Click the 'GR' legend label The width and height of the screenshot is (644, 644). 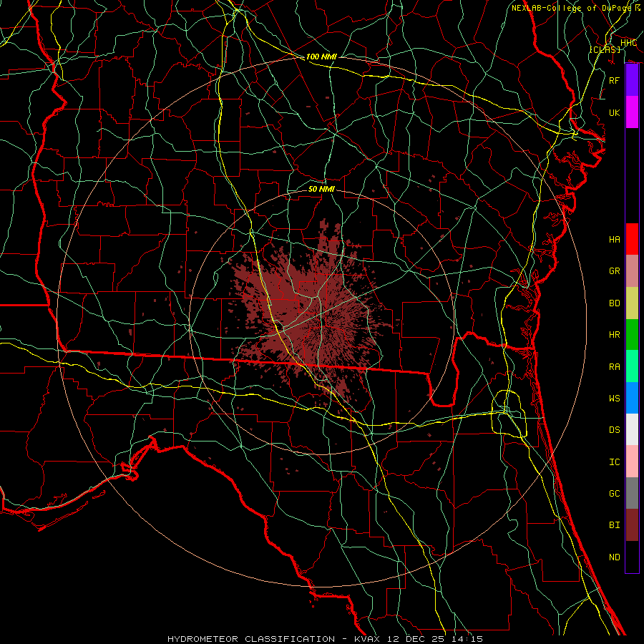coord(614,271)
